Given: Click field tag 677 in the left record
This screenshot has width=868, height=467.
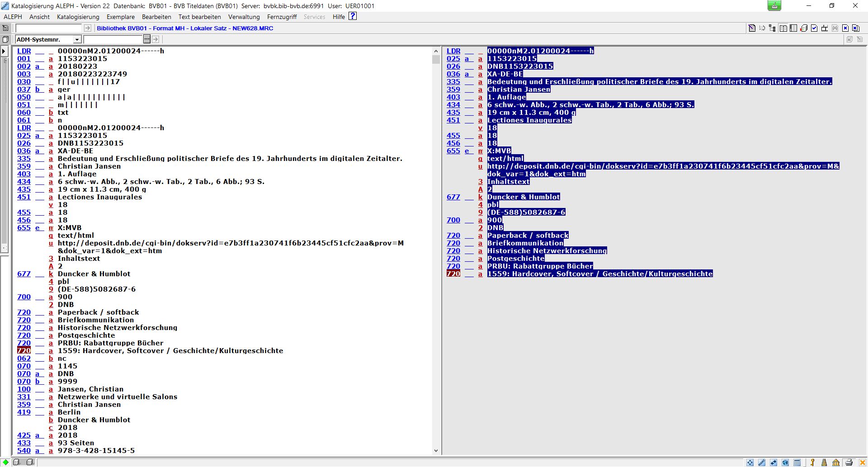Looking at the screenshot, I should tap(24, 274).
